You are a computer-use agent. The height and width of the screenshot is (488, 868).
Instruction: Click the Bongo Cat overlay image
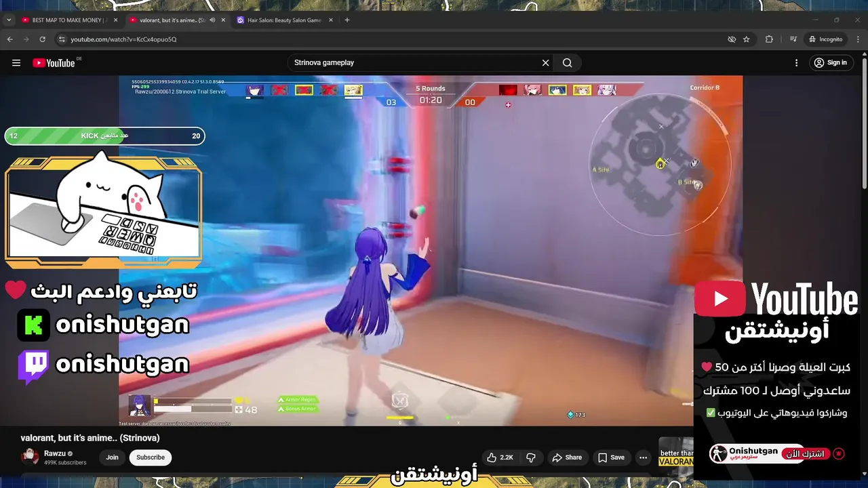click(104, 210)
